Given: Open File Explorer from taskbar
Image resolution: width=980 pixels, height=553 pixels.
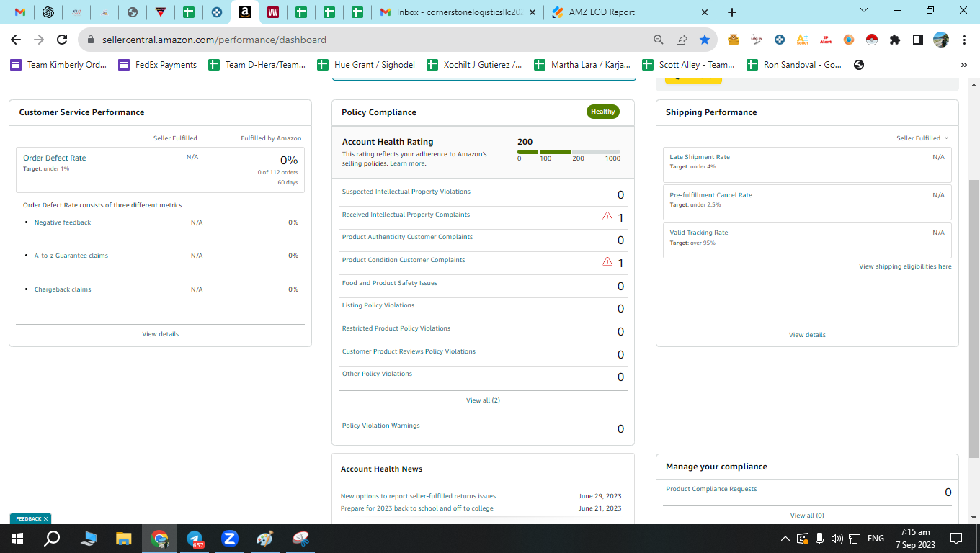Looking at the screenshot, I should click(x=124, y=539).
